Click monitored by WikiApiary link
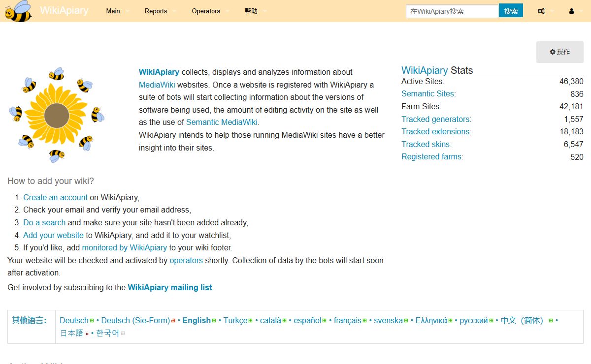 (x=125, y=247)
